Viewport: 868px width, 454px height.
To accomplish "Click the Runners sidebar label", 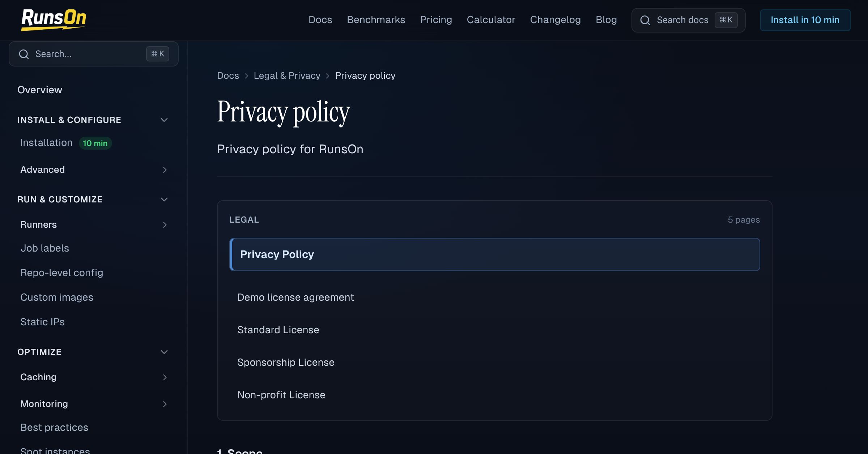I will [38, 224].
